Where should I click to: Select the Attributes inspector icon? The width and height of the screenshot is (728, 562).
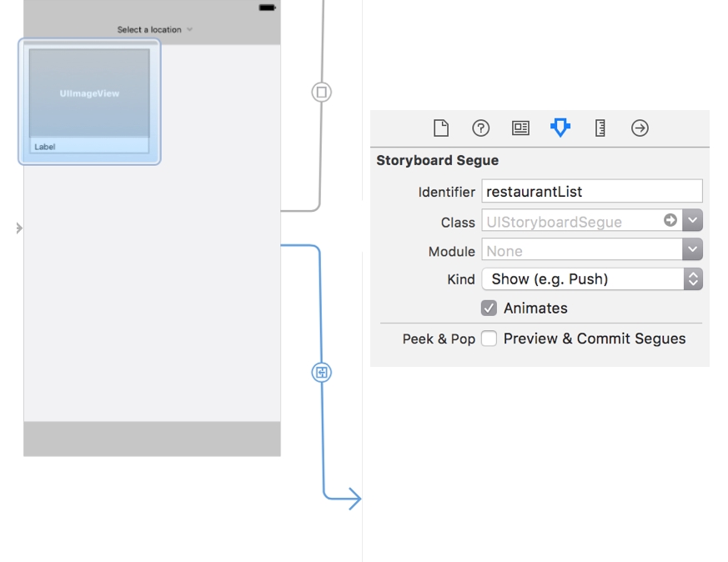560,128
